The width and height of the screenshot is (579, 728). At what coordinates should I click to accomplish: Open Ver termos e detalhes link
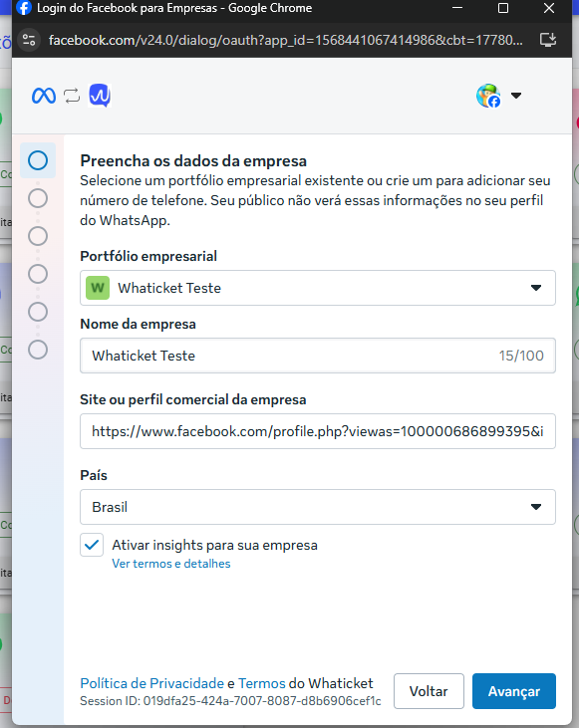point(171,564)
